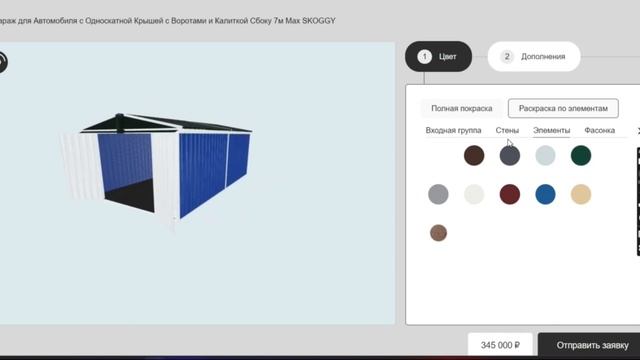Image resolution: width=640 pixels, height=360 pixels.
Task: Pick the beige color swatch
Action: point(581,194)
